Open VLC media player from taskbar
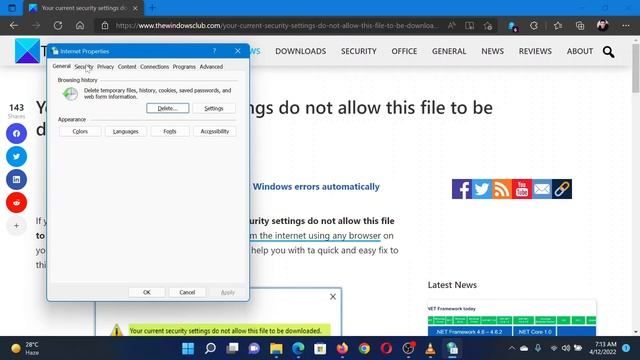 430,348
